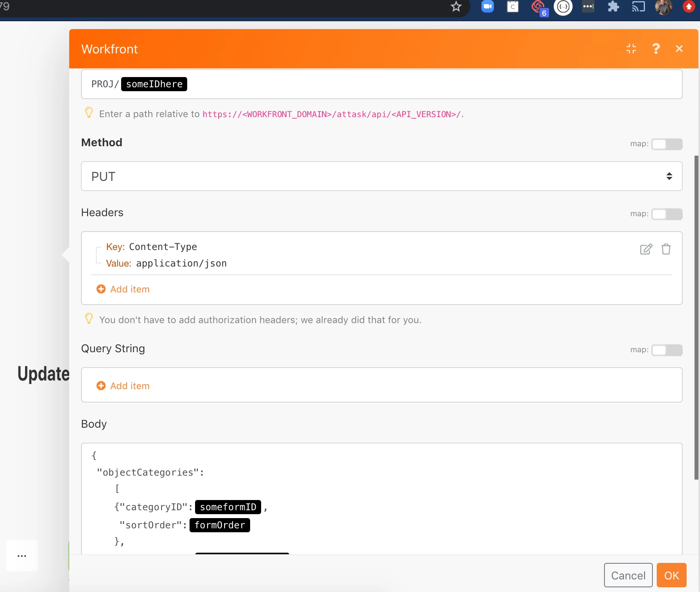This screenshot has height=592, width=700.
Task: Click the dark dots extension icon
Action: pyautogui.click(x=588, y=6)
